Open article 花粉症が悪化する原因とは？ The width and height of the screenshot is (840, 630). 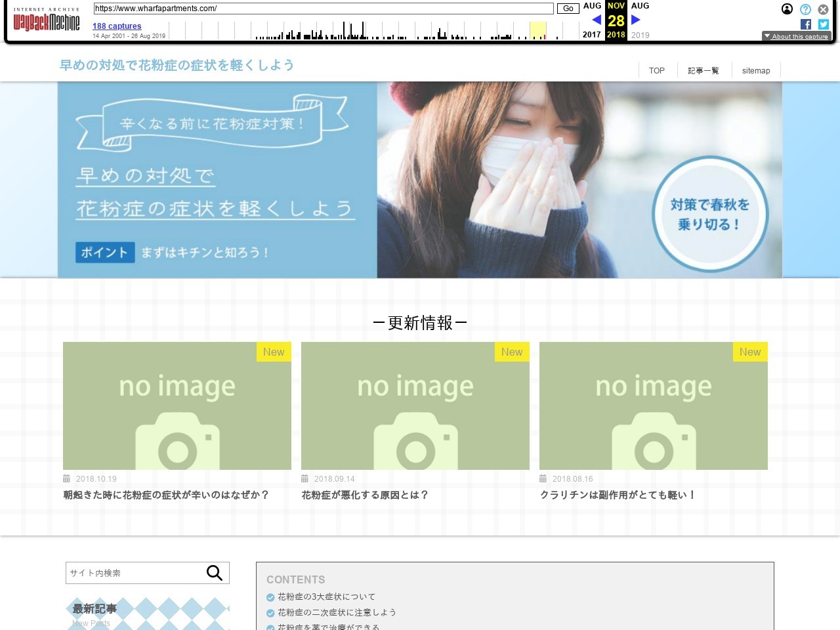(365, 495)
